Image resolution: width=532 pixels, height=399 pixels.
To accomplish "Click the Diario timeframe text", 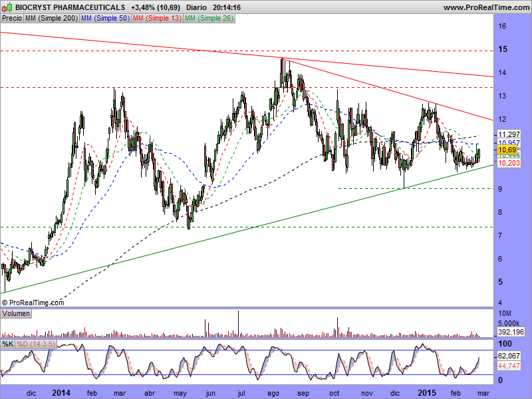I will pyautogui.click(x=196, y=7).
